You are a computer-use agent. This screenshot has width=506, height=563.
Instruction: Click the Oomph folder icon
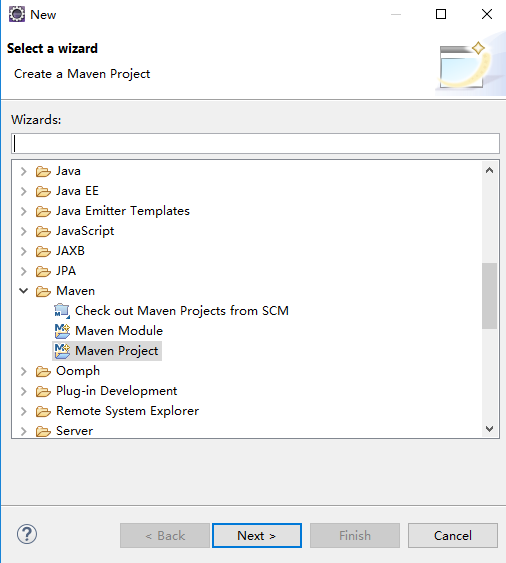[x=43, y=371]
